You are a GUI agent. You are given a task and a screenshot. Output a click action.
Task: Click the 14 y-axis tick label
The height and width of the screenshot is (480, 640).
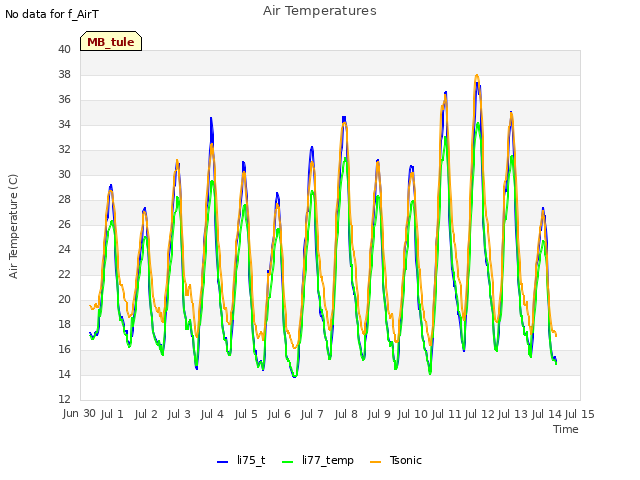pos(64,374)
